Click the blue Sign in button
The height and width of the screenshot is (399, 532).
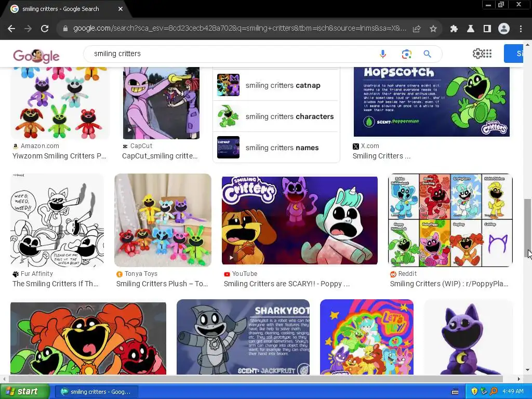[x=514, y=54]
